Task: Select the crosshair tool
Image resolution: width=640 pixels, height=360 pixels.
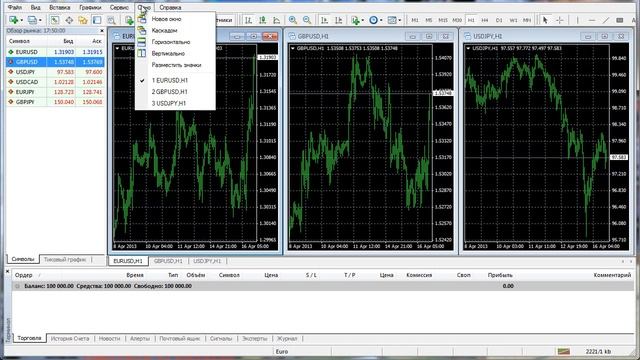Action: (560, 20)
